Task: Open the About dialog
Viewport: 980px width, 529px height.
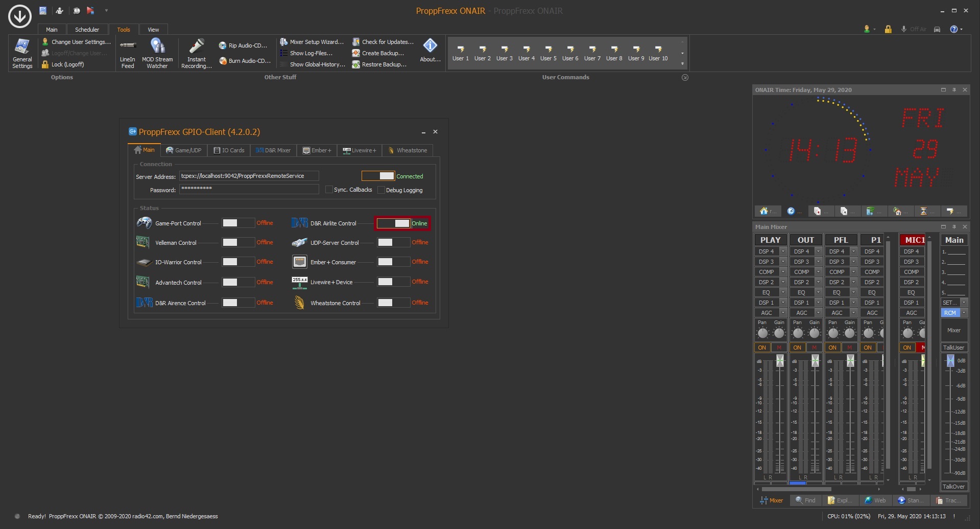Action: pyautogui.click(x=430, y=51)
